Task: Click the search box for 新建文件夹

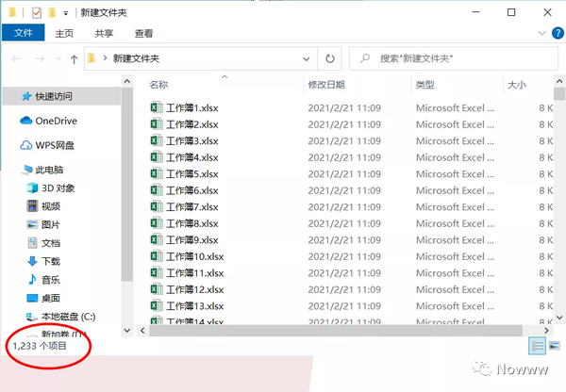Action: coord(454,58)
